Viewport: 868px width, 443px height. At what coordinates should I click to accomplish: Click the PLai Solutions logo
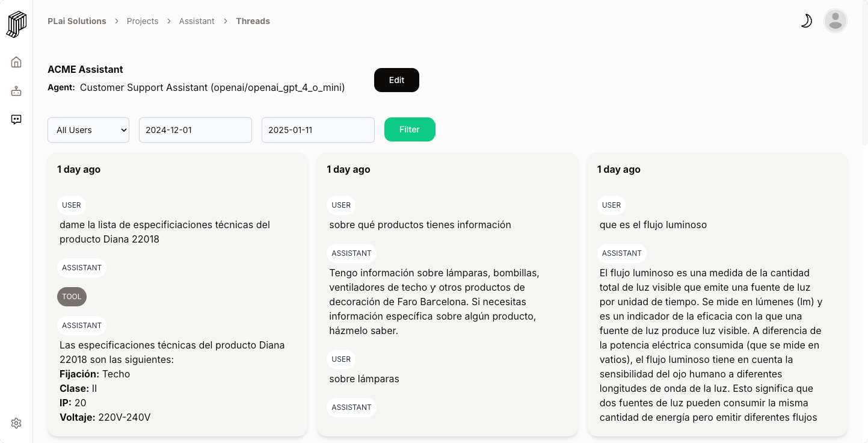(x=16, y=23)
